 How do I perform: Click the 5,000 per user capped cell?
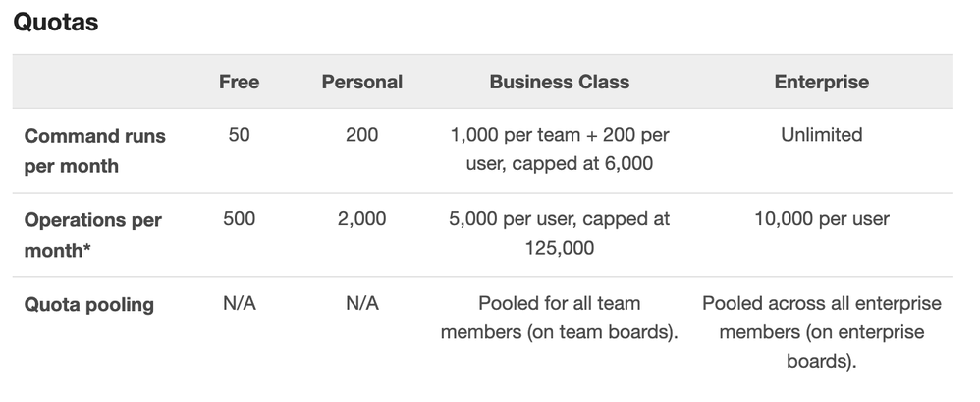click(x=560, y=233)
